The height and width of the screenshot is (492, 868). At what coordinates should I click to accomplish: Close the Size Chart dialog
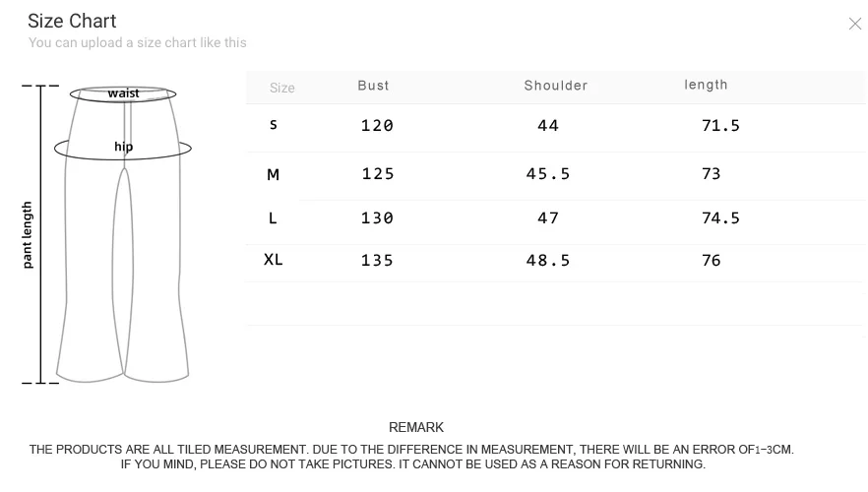(x=854, y=24)
